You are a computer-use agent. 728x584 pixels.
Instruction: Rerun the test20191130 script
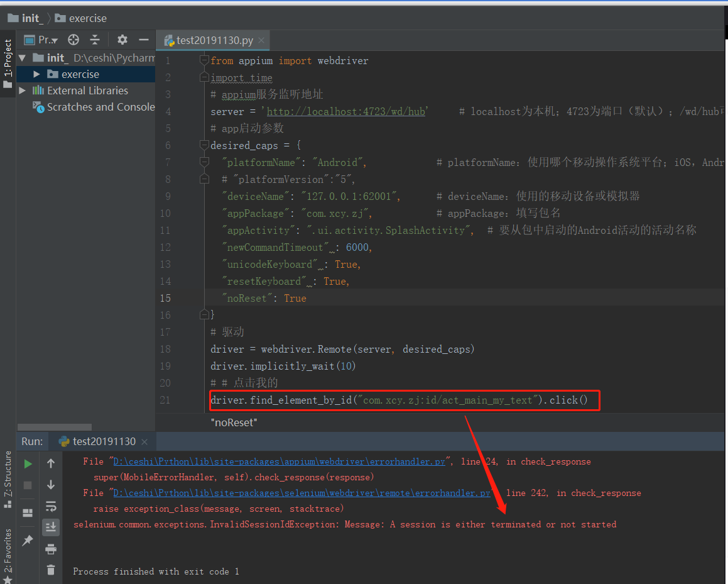coord(28,465)
